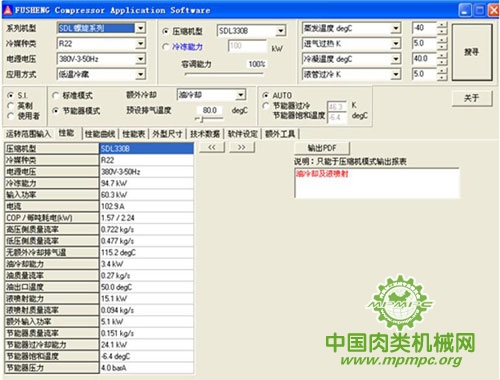Increase evaporating temperature with up spinner arrow

[442, 25]
